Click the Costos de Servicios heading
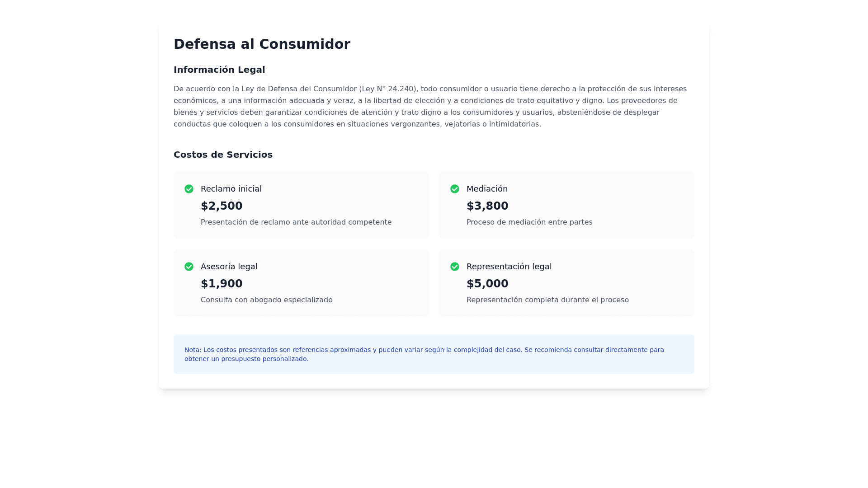 point(223,155)
